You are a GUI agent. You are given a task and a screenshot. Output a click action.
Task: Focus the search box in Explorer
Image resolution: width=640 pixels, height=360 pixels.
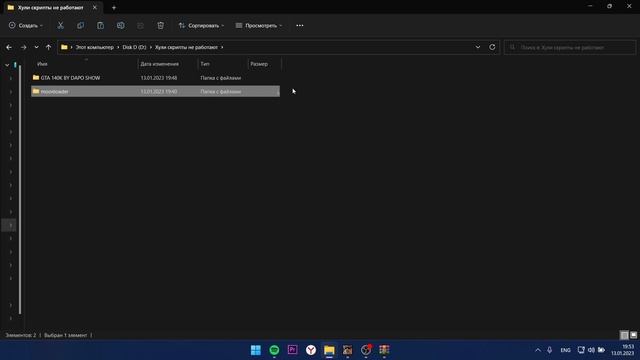[x=570, y=47]
